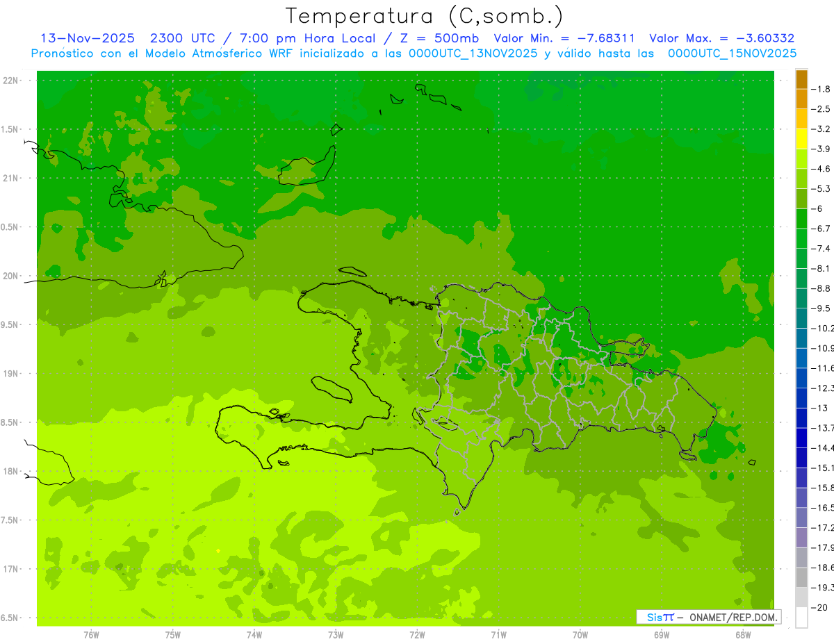Click the '-9.5' colorbar value

point(821,308)
